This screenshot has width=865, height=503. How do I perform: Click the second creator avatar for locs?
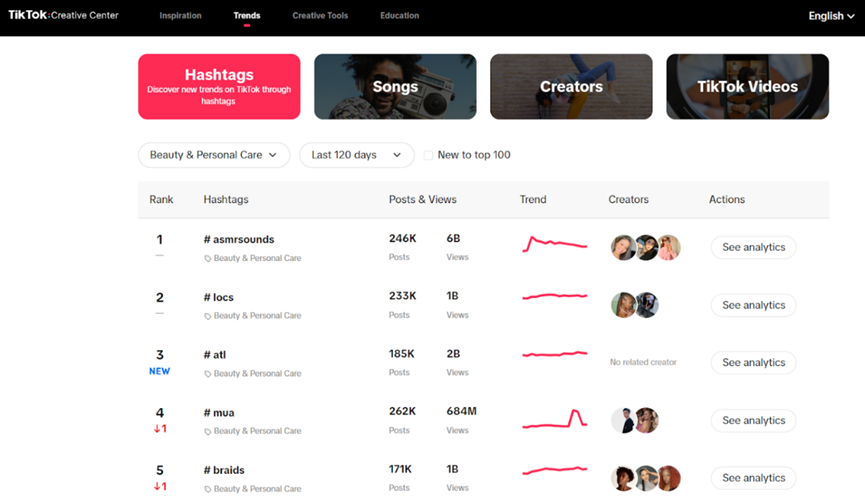(646, 305)
